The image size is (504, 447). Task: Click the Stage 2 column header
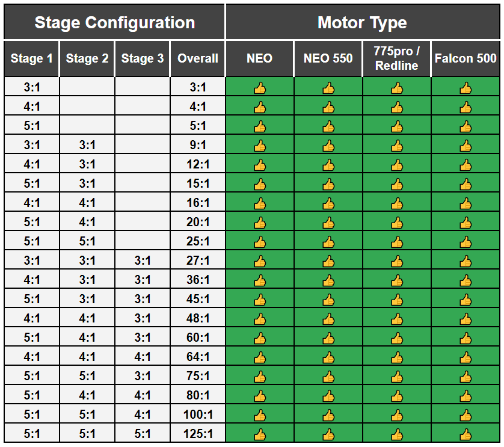pyautogui.click(x=87, y=58)
